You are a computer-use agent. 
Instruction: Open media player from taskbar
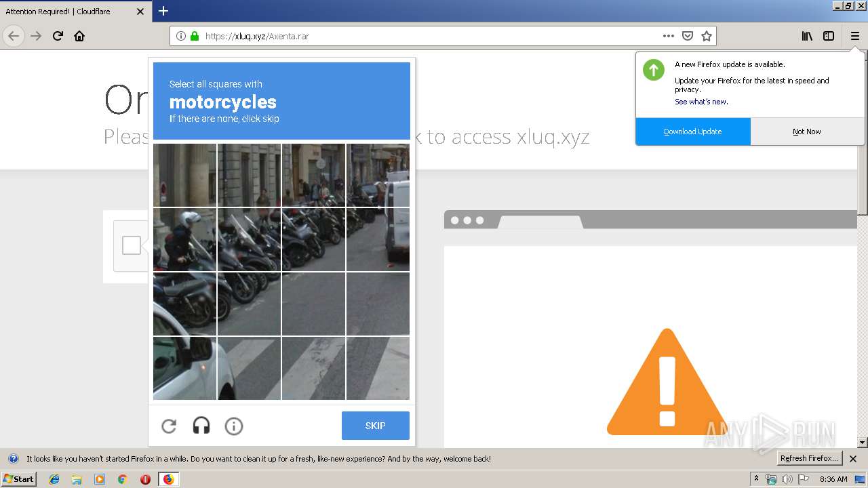(x=100, y=479)
